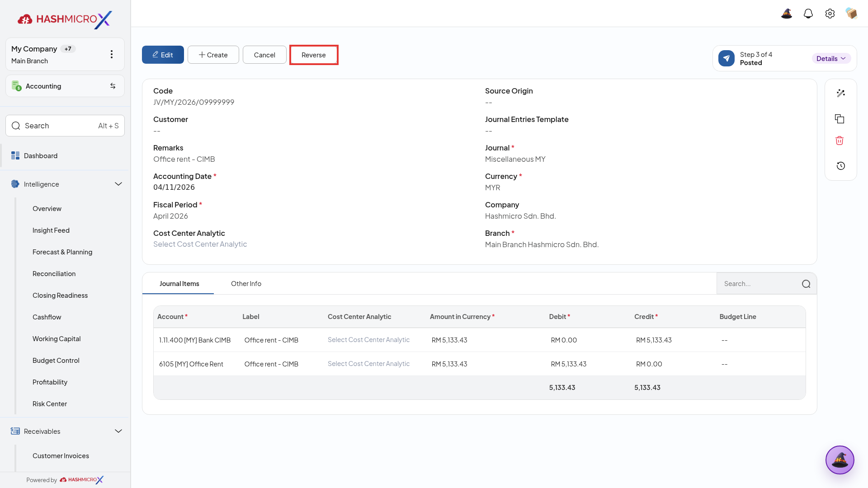
Task: Click the magic wand icon in side panel
Action: (841, 93)
